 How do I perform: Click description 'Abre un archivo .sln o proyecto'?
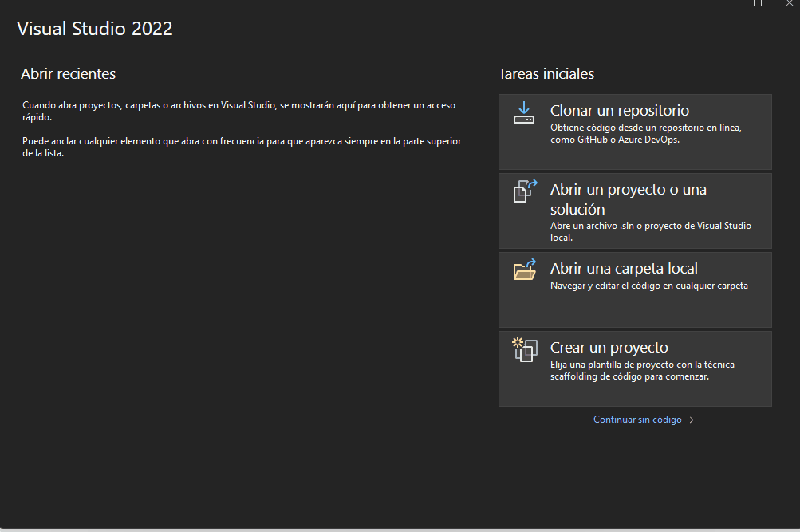click(x=651, y=231)
